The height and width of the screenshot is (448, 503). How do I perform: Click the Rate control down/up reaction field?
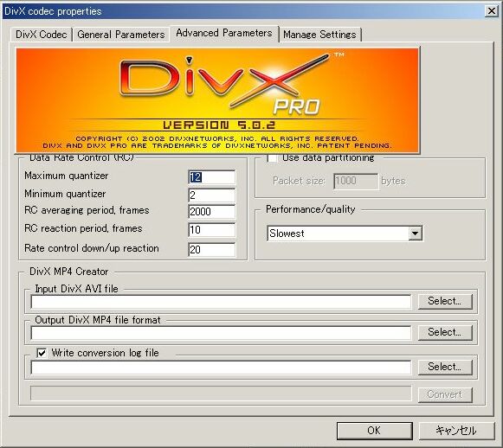[212, 249]
